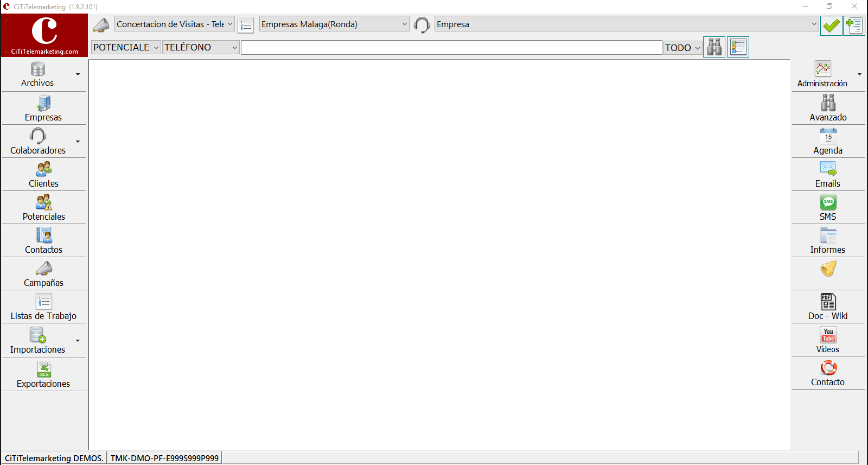Click the list view icon beside binoculars

pos(738,47)
